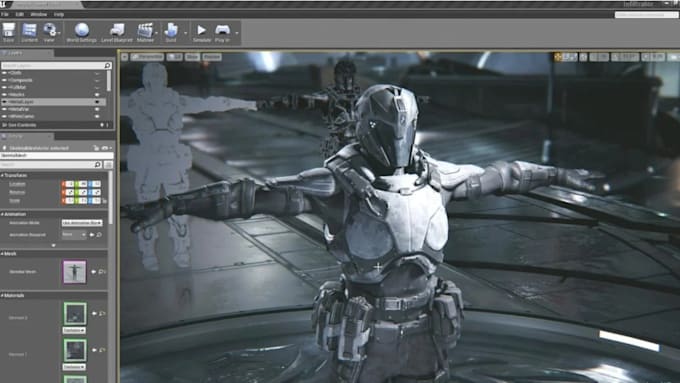Toggle visibility of the Cloth layer
680x383 pixels.
click(97, 73)
